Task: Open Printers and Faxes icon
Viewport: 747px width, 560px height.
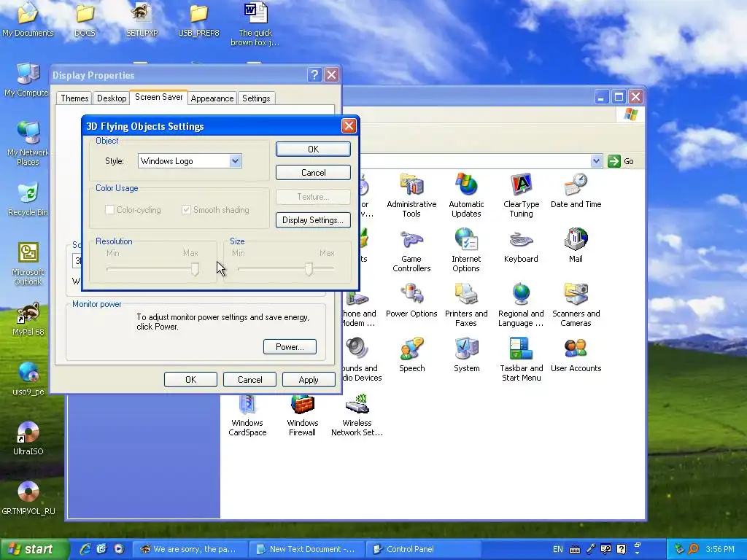Action: point(466,305)
